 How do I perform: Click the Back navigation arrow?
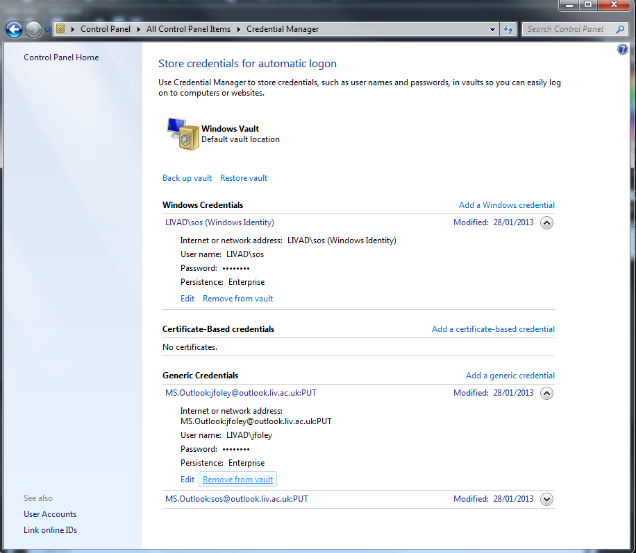pyautogui.click(x=14, y=29)
